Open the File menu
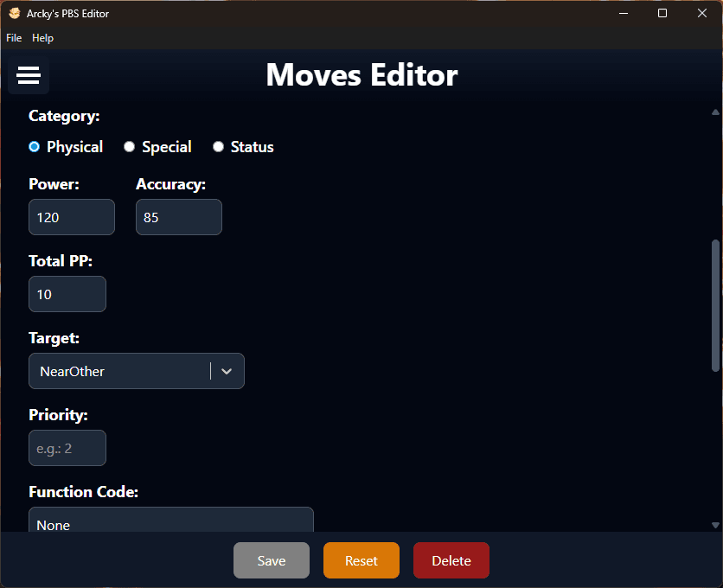This screenshot has width=723, height=588. pyautogui.click(x=14, y=38)
